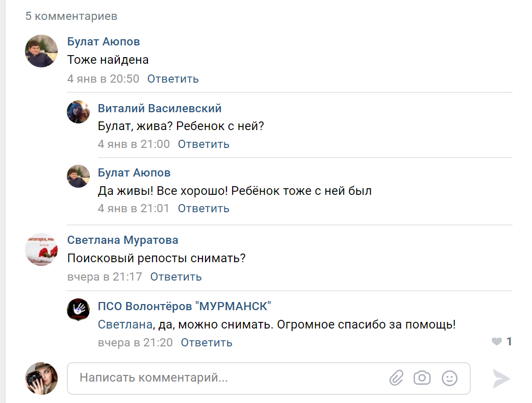Click ПСО Волонтёров "МУРМАНСК" avatar
532x403 pixels.
(79, 310)
